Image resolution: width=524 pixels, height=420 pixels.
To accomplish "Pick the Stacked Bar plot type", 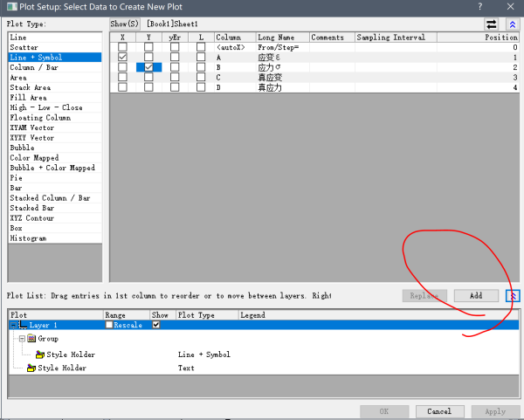I will [55, 208].
